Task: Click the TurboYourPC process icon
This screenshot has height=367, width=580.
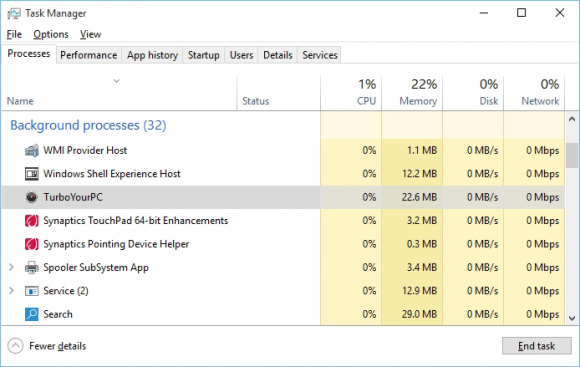Action: click(x=31, y=197)
